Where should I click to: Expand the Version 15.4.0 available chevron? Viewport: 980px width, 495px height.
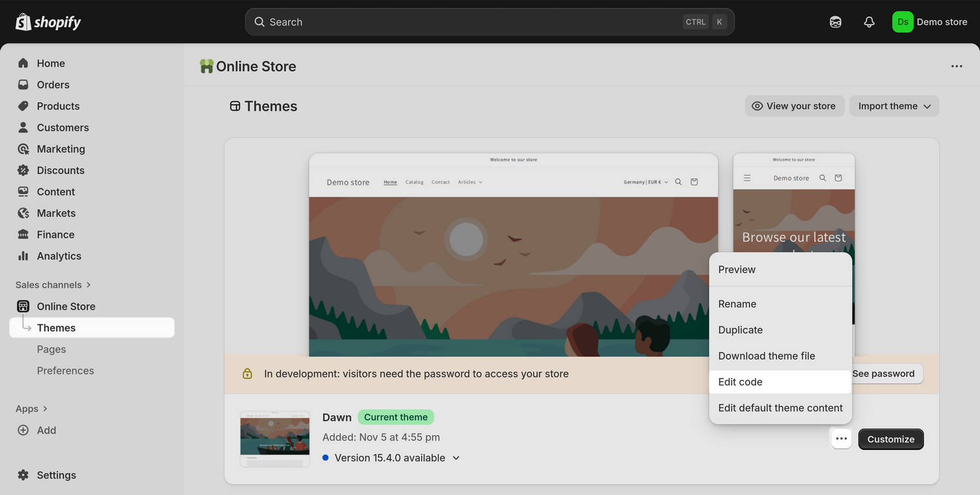pos(455,458)
